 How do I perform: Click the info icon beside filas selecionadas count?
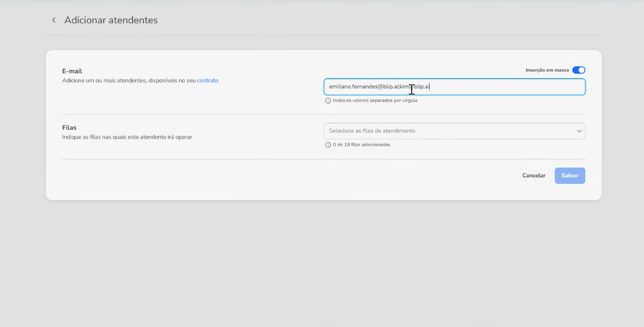tap(328, 144)
